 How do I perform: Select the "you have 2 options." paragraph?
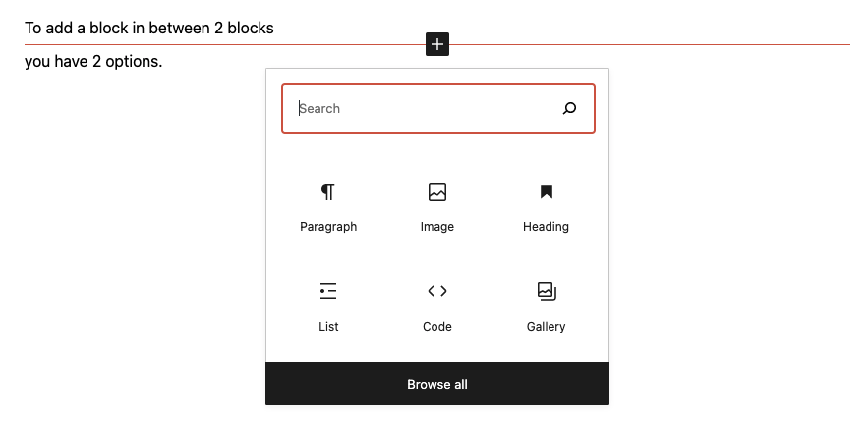coord(93,62)
